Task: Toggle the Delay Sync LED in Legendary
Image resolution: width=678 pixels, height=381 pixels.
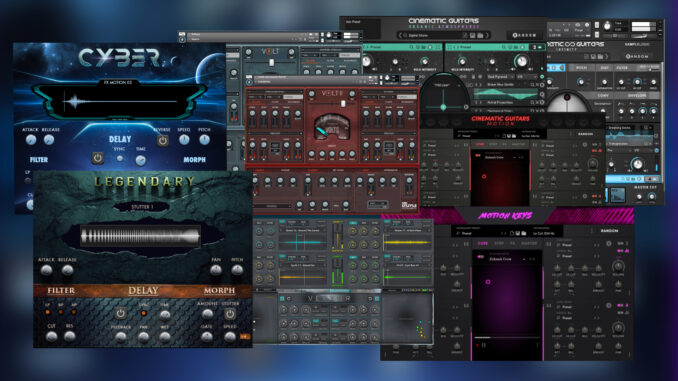Action: coord(143,313)
